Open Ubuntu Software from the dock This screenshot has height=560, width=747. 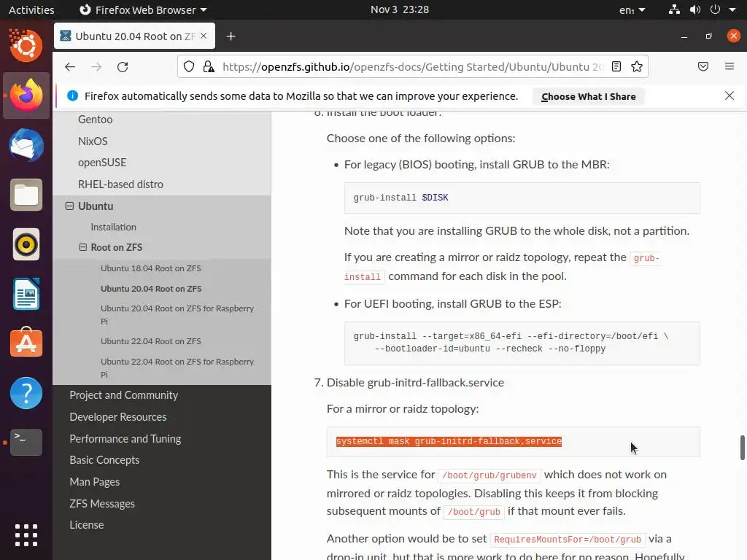coord(26,343)
